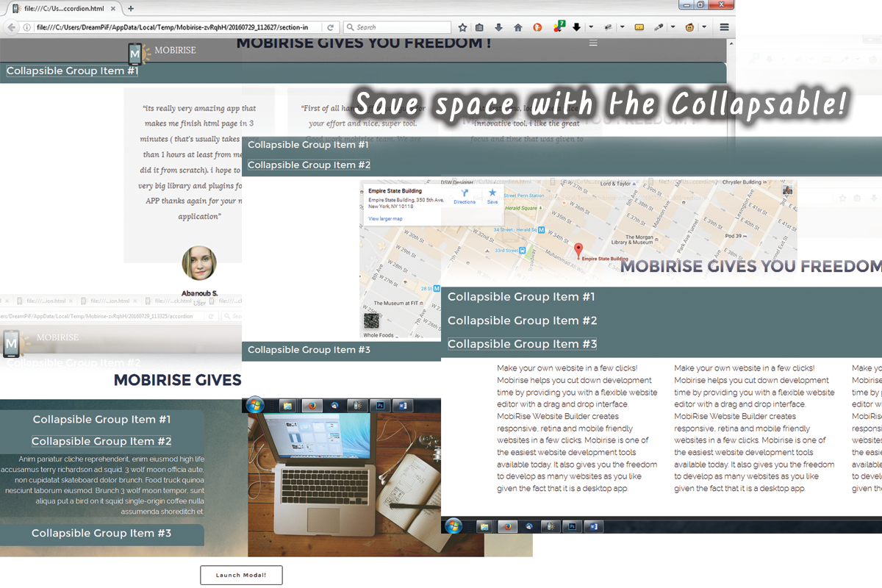
Task: Click the red Empire State Building map pin
Action: [x=578, y=250]
